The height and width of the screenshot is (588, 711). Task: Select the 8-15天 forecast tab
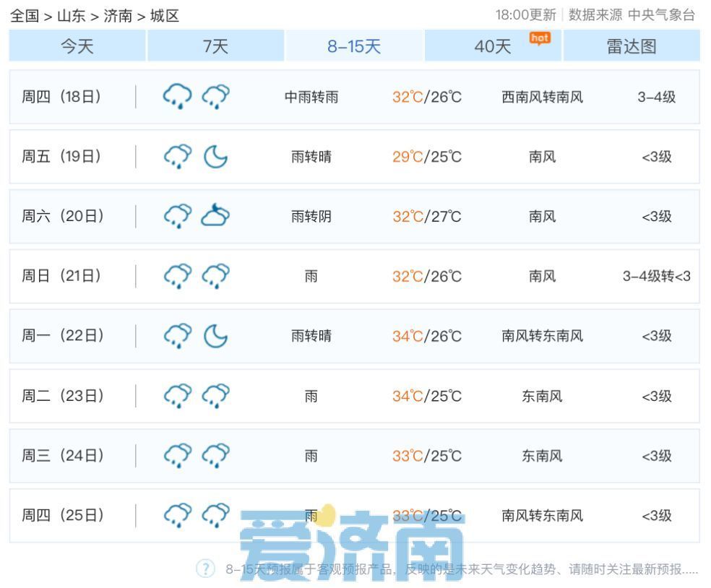(x=353, y=46)
